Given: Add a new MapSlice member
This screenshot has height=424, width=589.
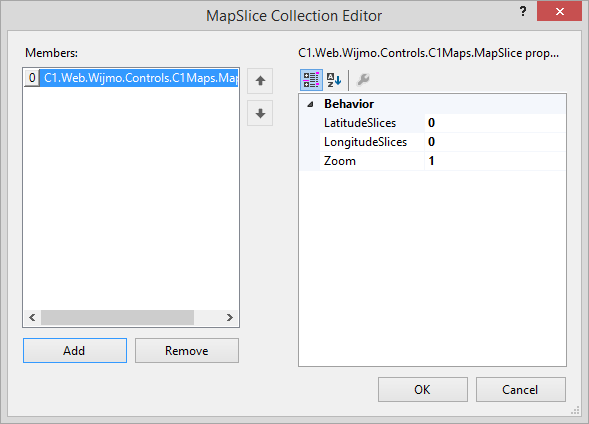Looking at the screenshot, I should pos(75,350).
